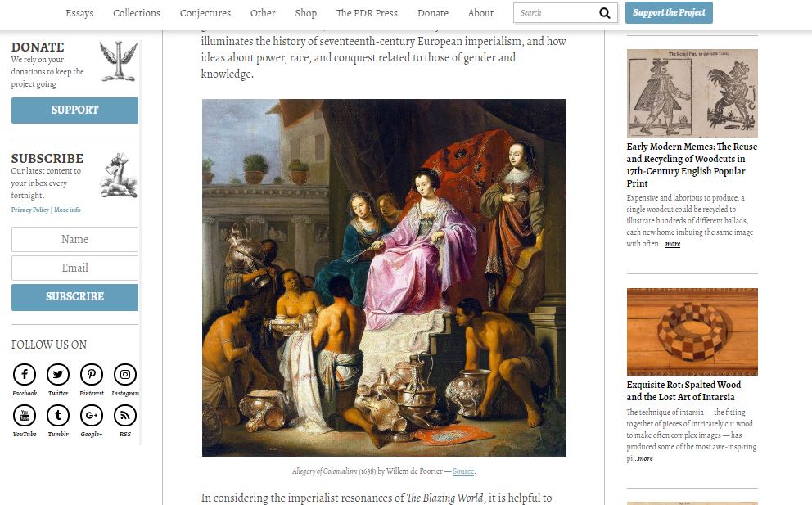The image size is (812, 505).
Task: Open the Instagram social icon
Action: [124, 374]
